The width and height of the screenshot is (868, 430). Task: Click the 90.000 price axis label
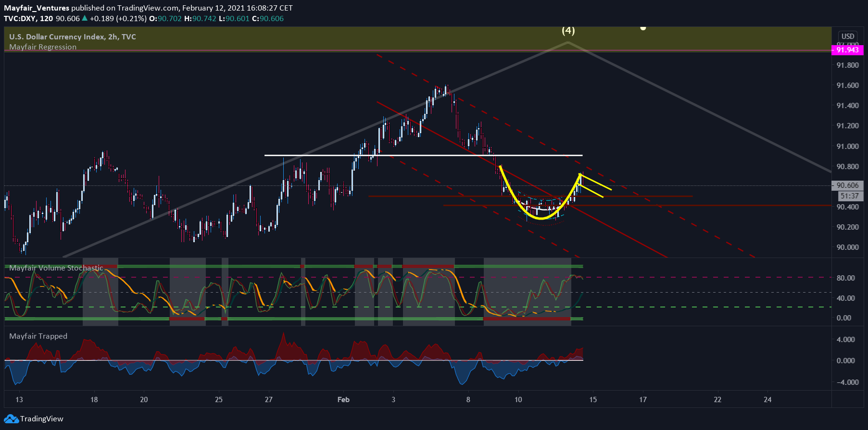(x=847, y=247)
